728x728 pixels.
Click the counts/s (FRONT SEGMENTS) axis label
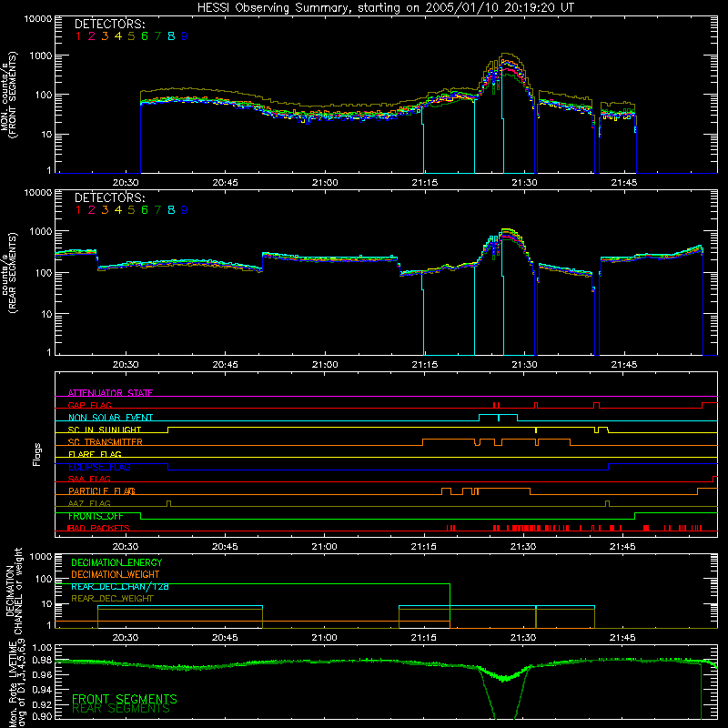pyautogui.click(x=9, y=96)
